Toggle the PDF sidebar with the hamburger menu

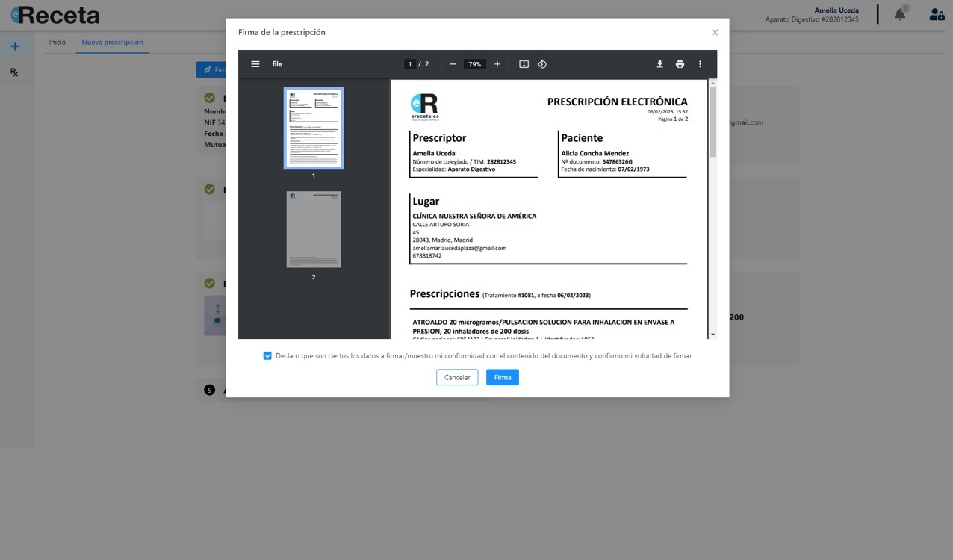point(255,64)
